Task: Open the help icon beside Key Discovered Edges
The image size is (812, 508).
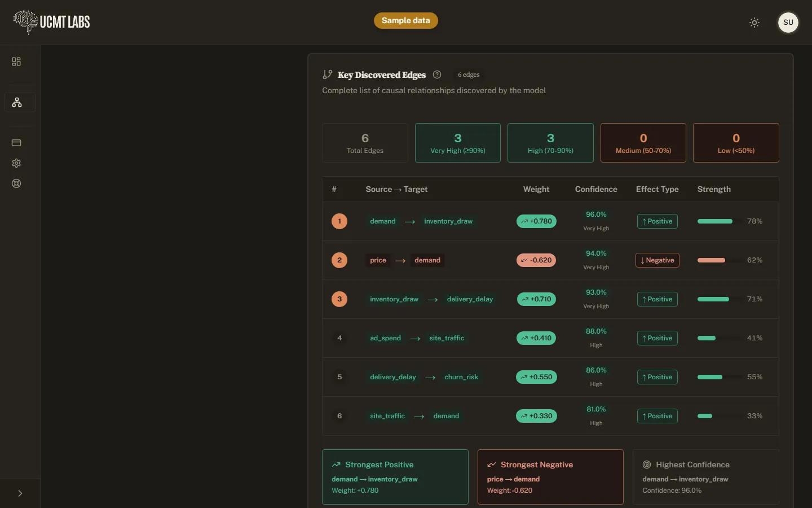Action: coord(437,75)
